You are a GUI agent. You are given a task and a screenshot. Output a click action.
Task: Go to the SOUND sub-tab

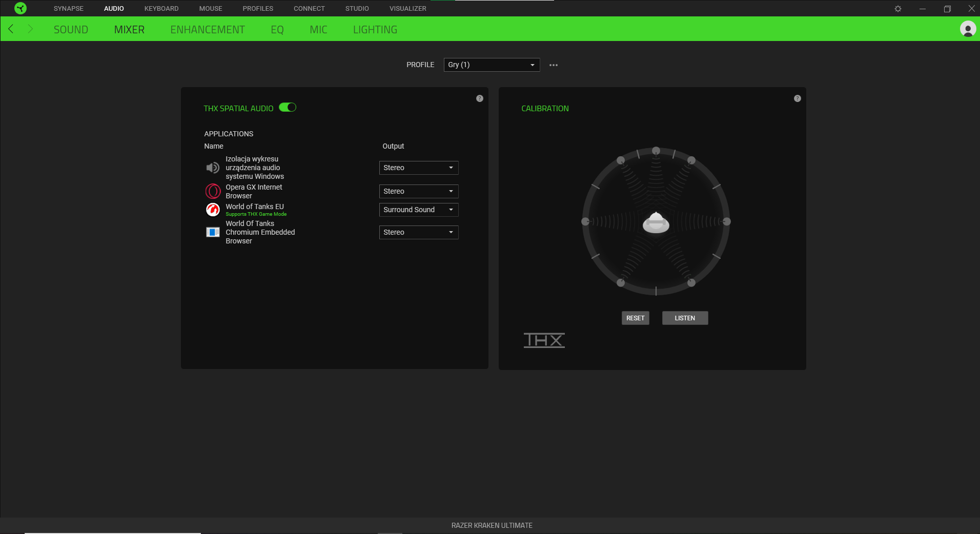[x=71, y=30]
